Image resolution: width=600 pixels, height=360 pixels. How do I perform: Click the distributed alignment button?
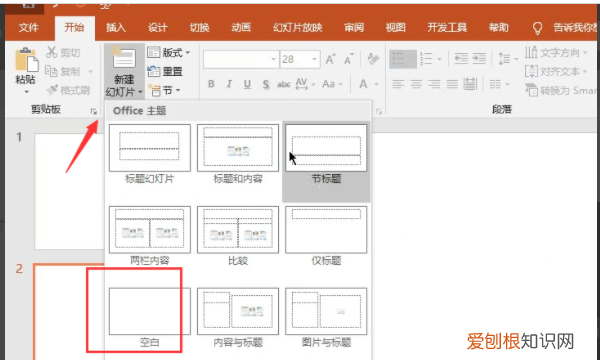pyautogui.click(x=470, y=84)
